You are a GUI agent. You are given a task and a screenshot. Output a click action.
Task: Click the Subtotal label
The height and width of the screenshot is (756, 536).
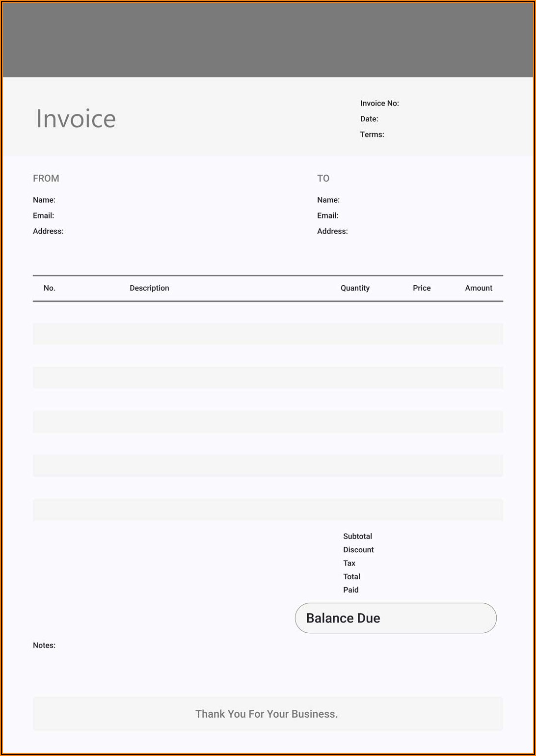coord(357,536)
